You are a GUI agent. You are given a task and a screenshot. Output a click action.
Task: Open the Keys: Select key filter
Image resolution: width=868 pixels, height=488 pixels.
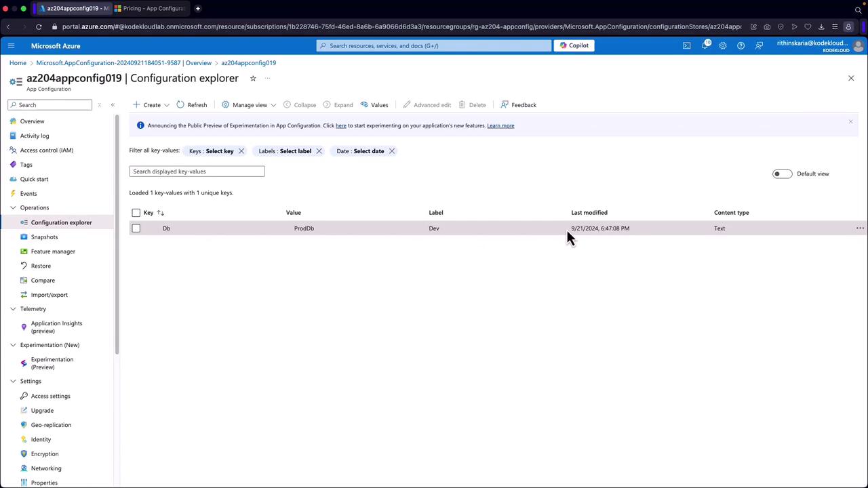211,151
